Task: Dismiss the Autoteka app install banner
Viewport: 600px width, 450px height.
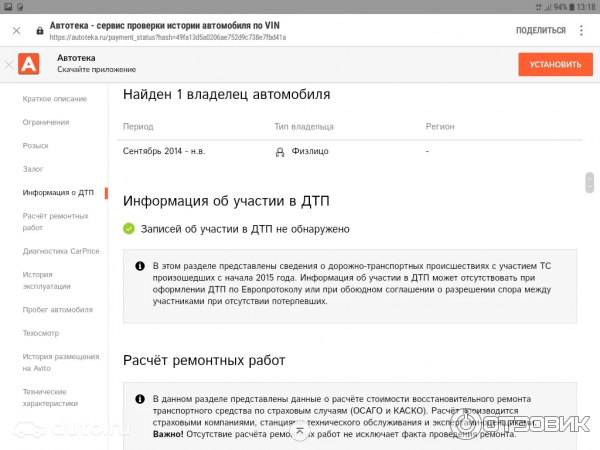Action: point(8,65)
